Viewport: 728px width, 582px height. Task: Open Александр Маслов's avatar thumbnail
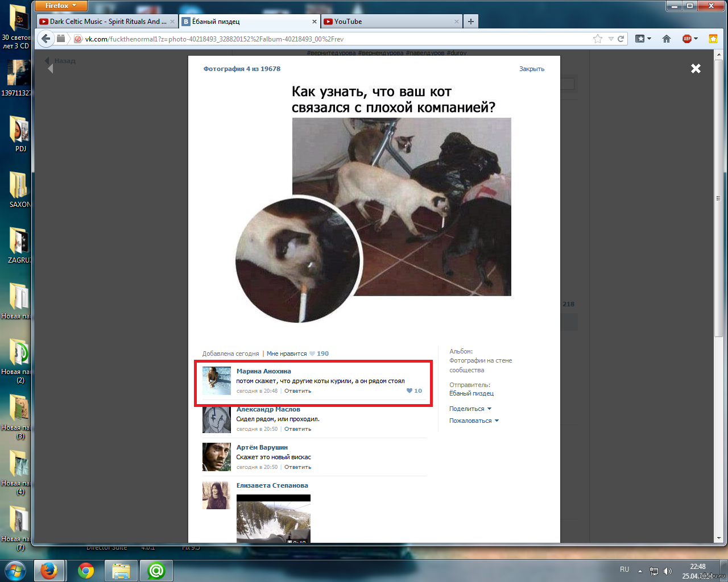click(x=217, y=419)
